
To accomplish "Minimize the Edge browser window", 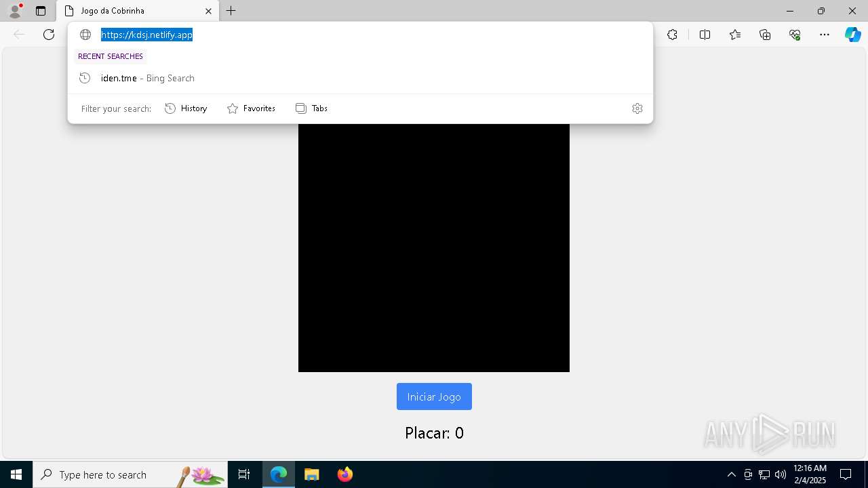I will (x=790, y=11).
